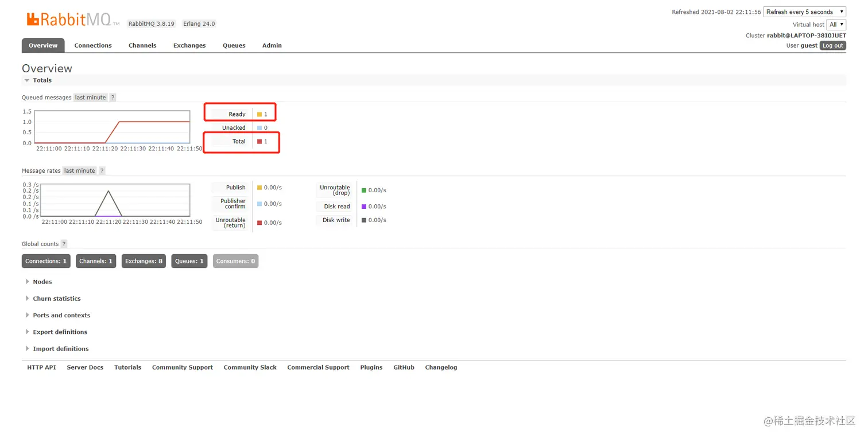Click the Refreshed 2021-08-02 22:11:56 timestamp
The image size is (868, 439).
(716, 12)
